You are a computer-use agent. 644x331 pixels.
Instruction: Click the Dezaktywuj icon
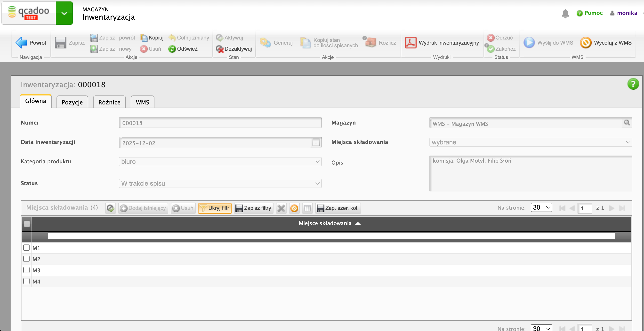pyautogui.click(x=219, y=49)
